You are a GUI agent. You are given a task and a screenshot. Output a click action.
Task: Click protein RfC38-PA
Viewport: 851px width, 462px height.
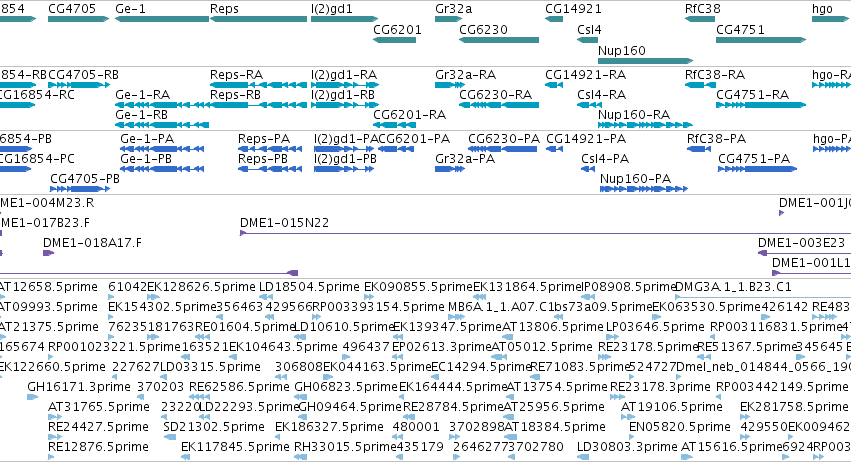pyautogui.click(x=699, y=149)
